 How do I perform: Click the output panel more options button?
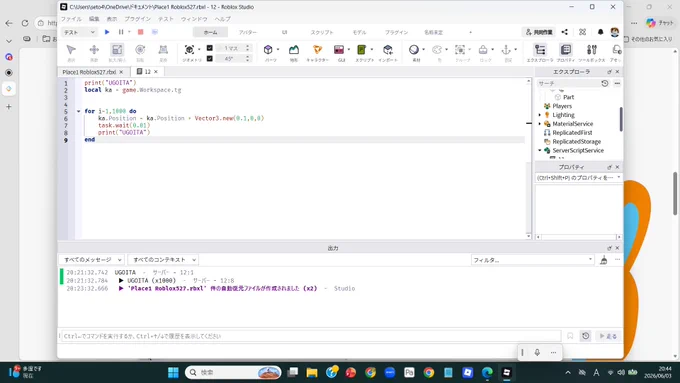tap(617, 260)
